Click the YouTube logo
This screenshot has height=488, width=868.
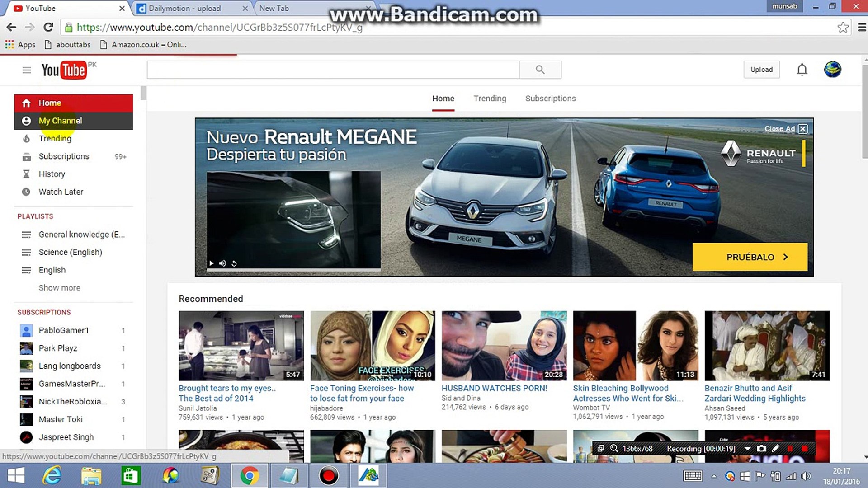(64, 70)
